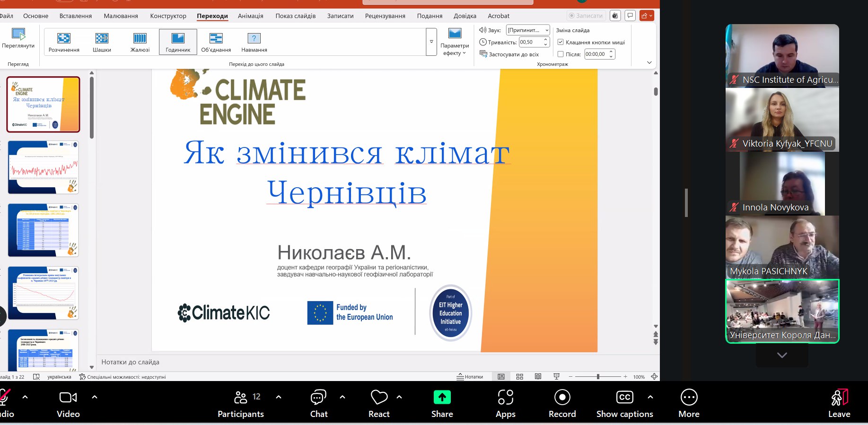Image resolution: width=868 pixels, height=425 pixels.
Task: Toggle Клацання кнопки миші checkbox
Action: [x=561, y=42]
